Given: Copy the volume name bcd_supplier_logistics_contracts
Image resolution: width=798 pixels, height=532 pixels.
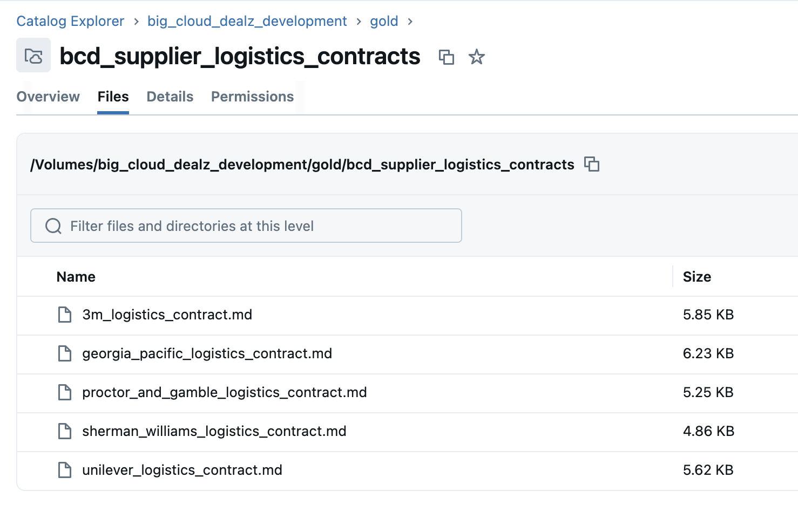Looking at the screenshot, I should tap(446, 57).
